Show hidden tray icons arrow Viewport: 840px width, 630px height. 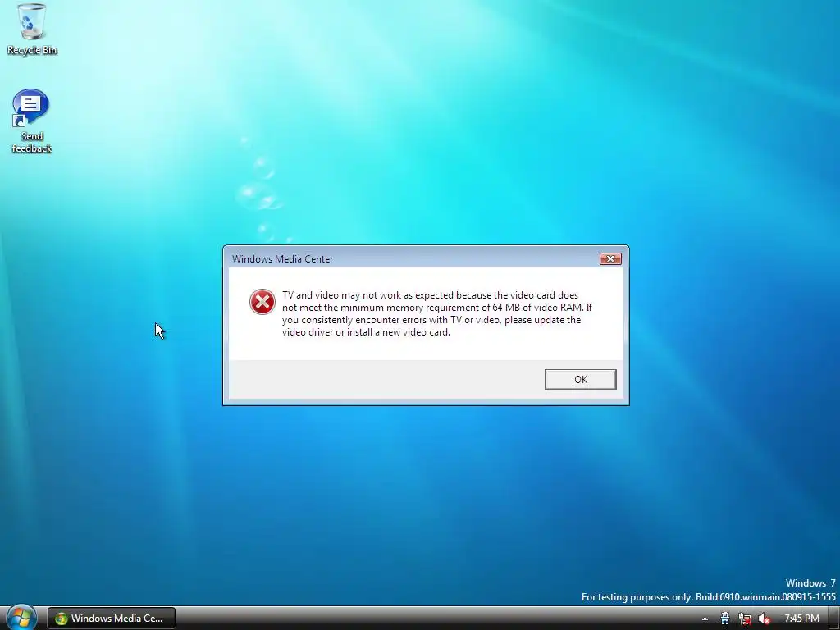[x=705, y=619]
